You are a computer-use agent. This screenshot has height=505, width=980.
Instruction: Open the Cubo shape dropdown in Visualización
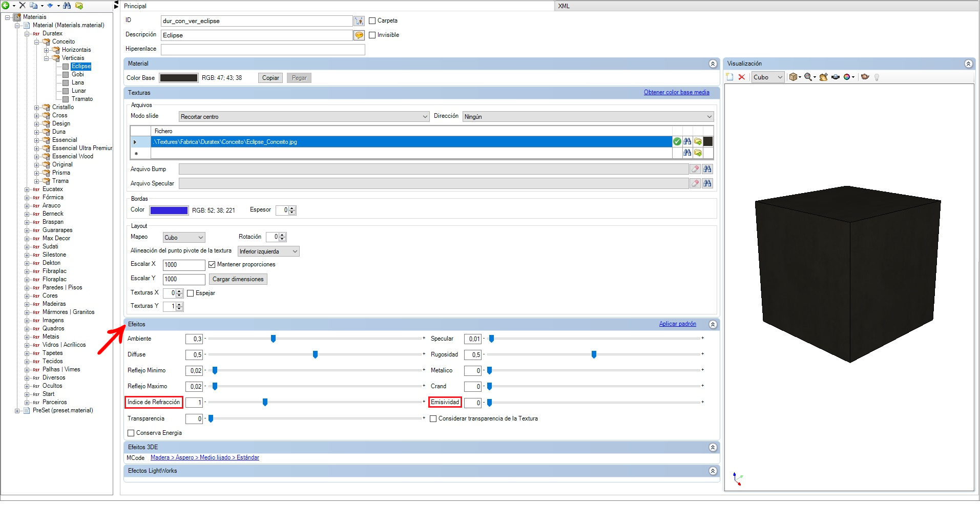click(x=768, y=77)
